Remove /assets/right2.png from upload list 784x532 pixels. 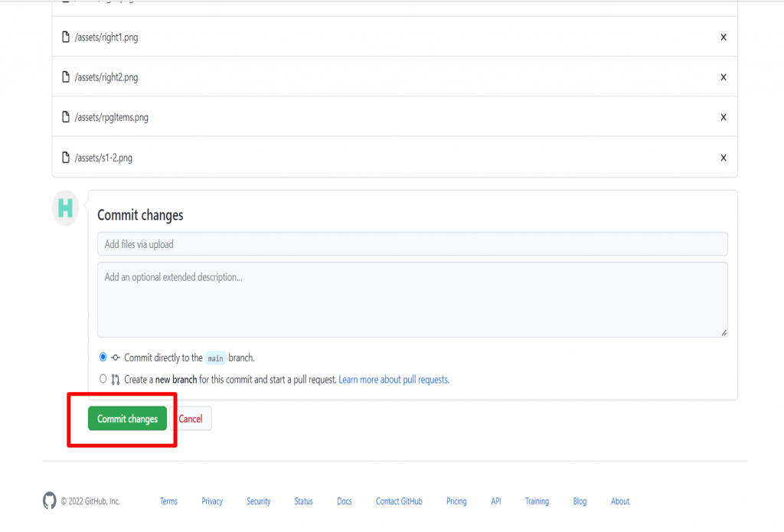(723, 77)
